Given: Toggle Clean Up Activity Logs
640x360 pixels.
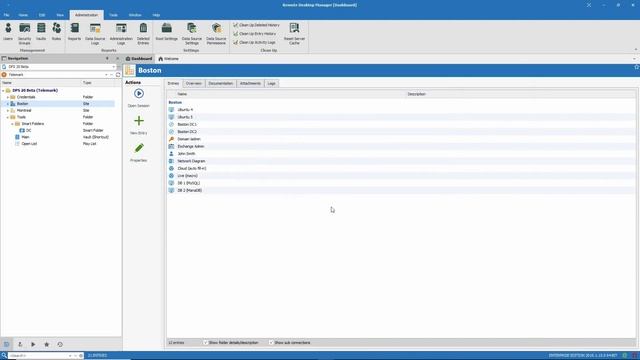Looking at the screenshot, I should [254, 42].
